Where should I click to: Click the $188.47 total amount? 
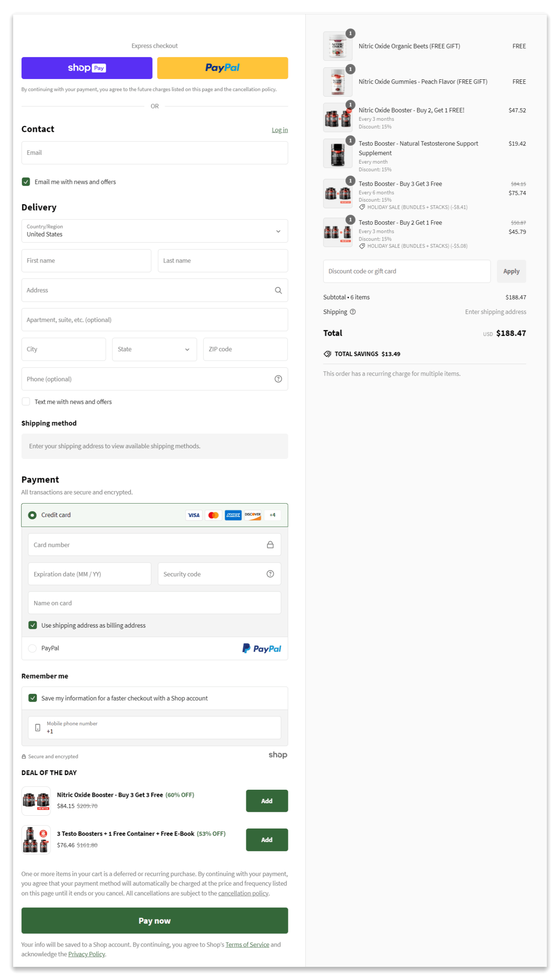(x=511, y=333)
